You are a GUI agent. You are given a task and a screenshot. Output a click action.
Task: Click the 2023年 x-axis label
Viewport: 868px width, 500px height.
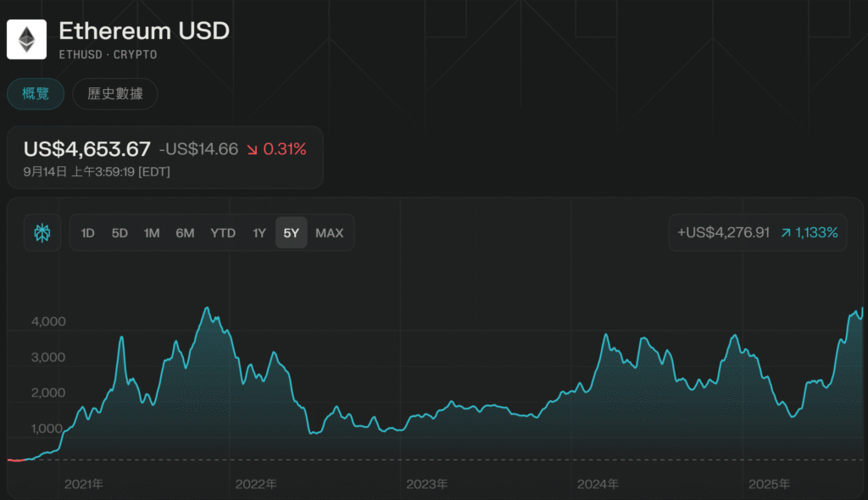[x=427, y=484]
